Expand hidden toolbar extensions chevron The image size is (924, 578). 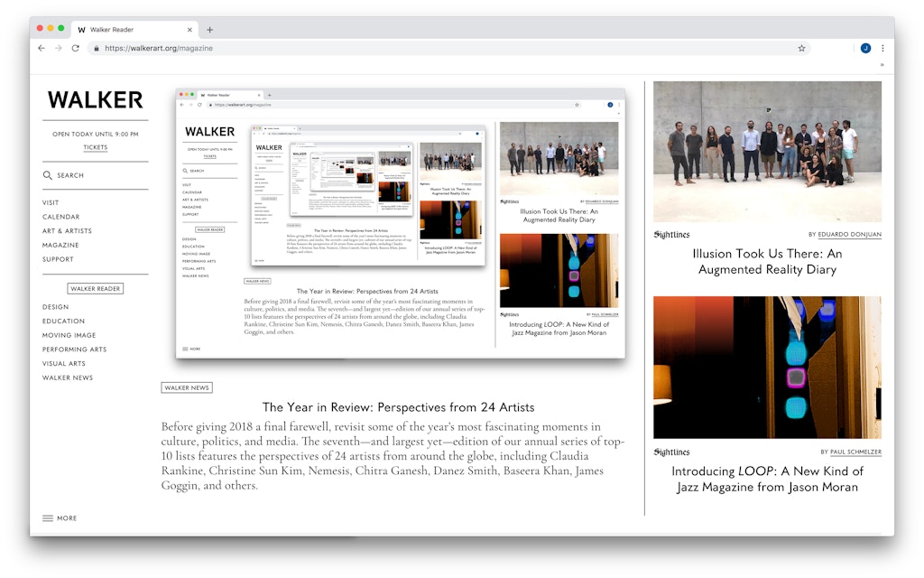tap(882, 65)
